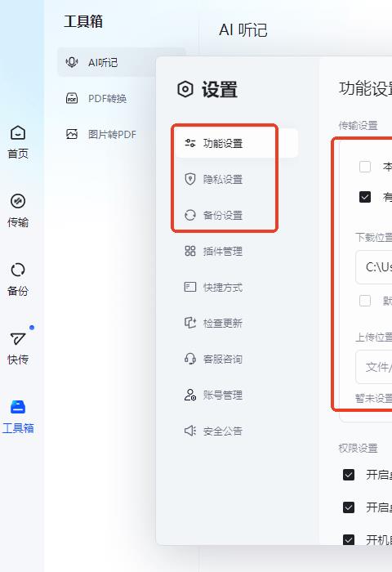Select the 工具箱 toolbox sidebar icon

point(18,407)
